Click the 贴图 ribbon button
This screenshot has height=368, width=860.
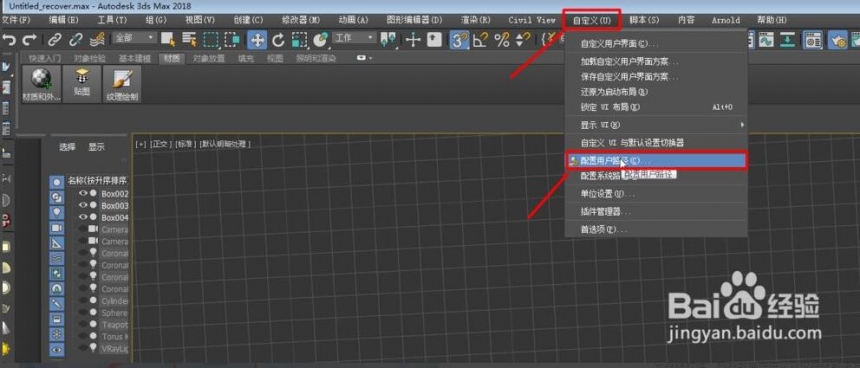[x=82, y=84]
